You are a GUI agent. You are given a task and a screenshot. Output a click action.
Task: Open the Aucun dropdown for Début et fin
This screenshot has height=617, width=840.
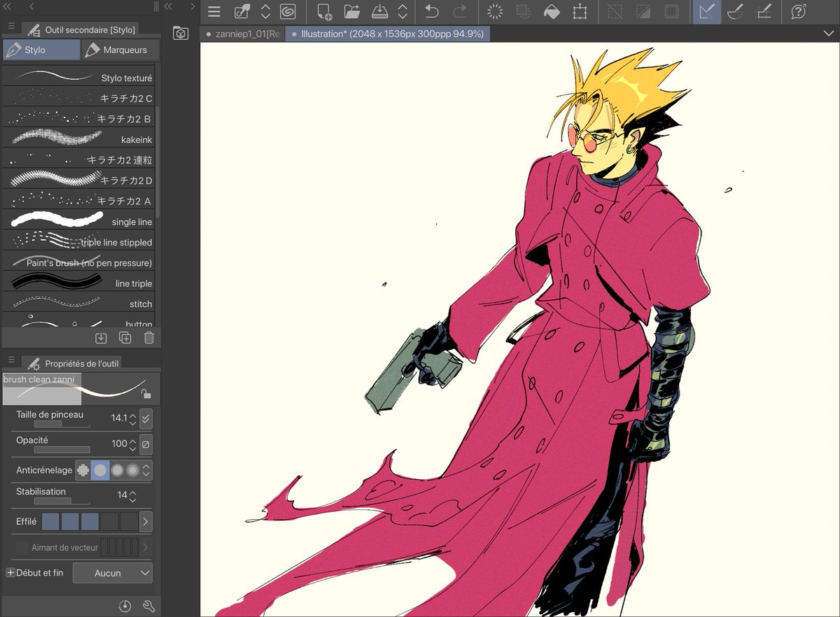[x=113, y=572]
